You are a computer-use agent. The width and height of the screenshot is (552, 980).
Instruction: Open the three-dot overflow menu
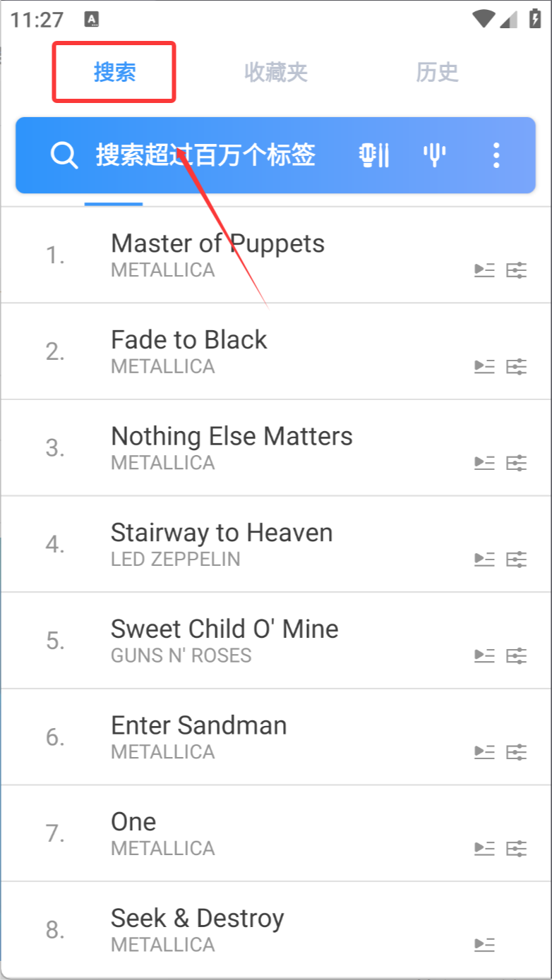(496, 155)
